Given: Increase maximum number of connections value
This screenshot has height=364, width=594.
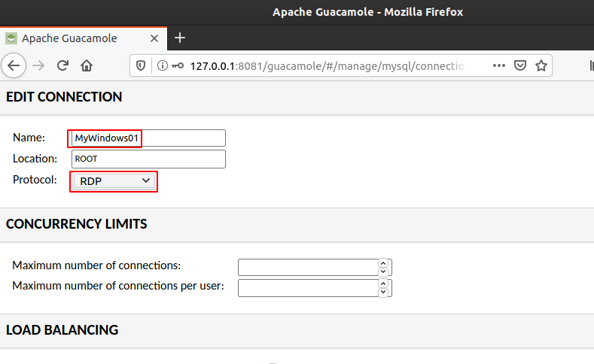Looking at the screenshot, I should (x=383, y=263).
